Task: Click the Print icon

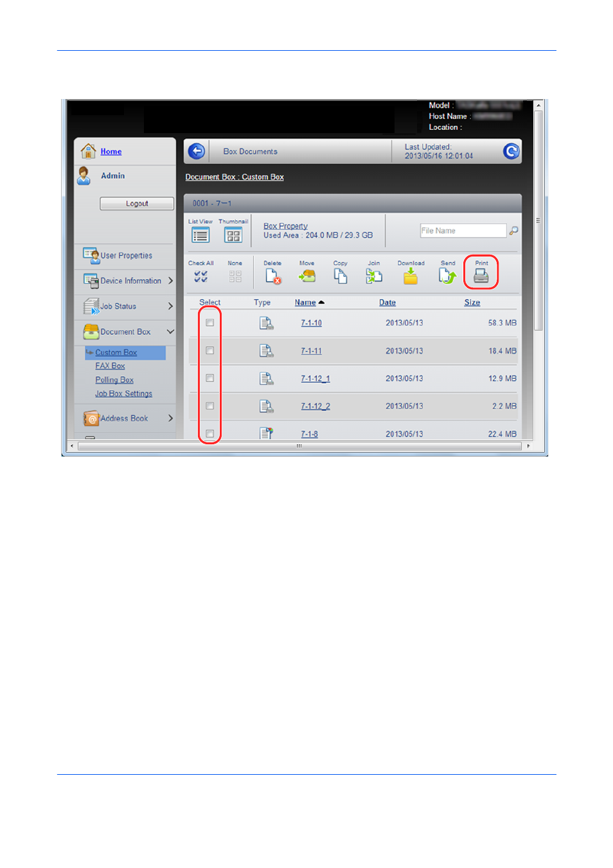Action: (481, 276)
